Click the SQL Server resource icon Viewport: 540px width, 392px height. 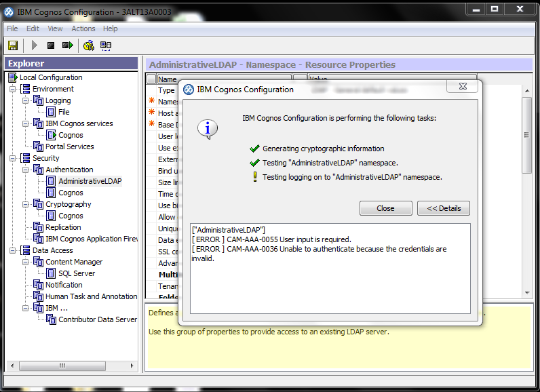(51, 273)
